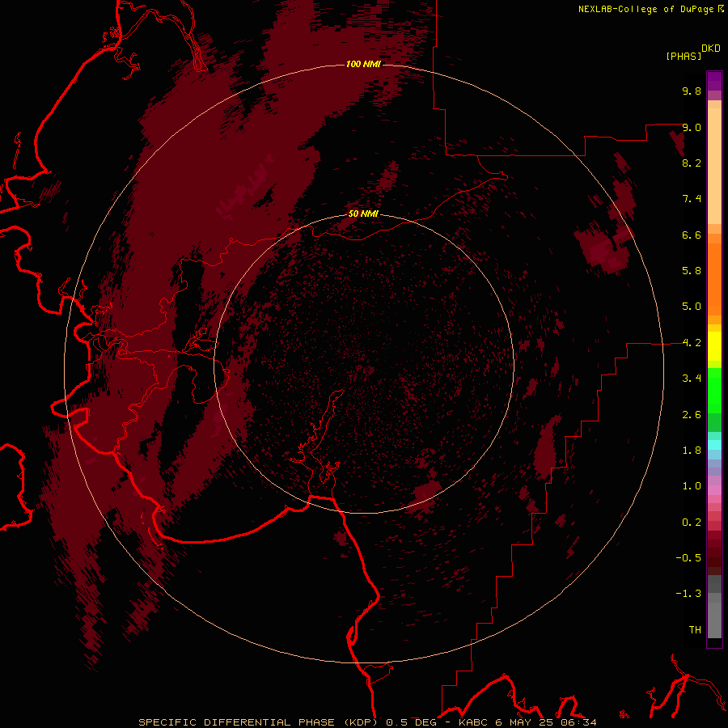Viewport: 728px width, 728px height.
Task: Click the 50 NMI range ring label
Action: (363, 214)
